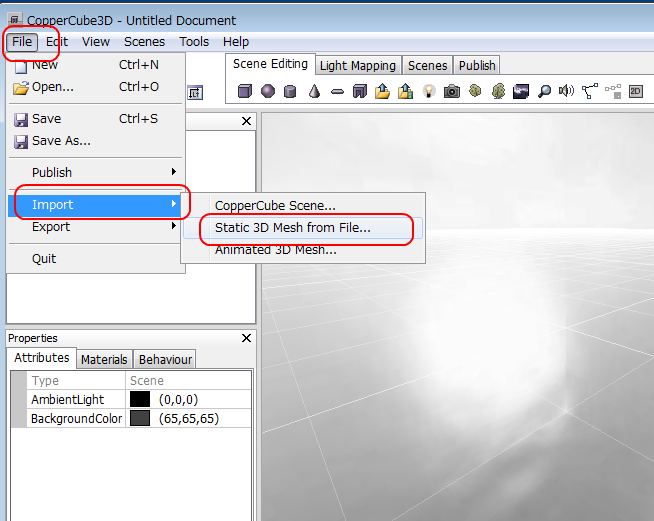The image size is (654, 521).
Task: Close the scene graph panel
Action: 247,121
